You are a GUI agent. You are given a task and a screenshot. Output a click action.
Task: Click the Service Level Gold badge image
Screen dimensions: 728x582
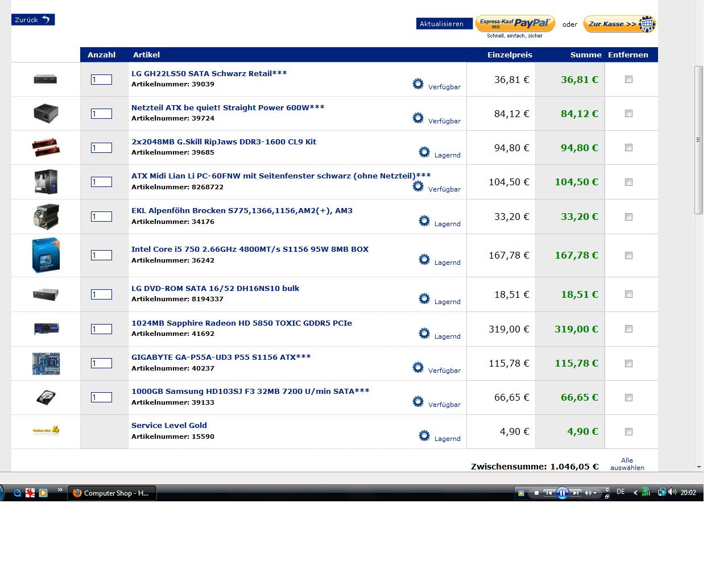point(45,430)
